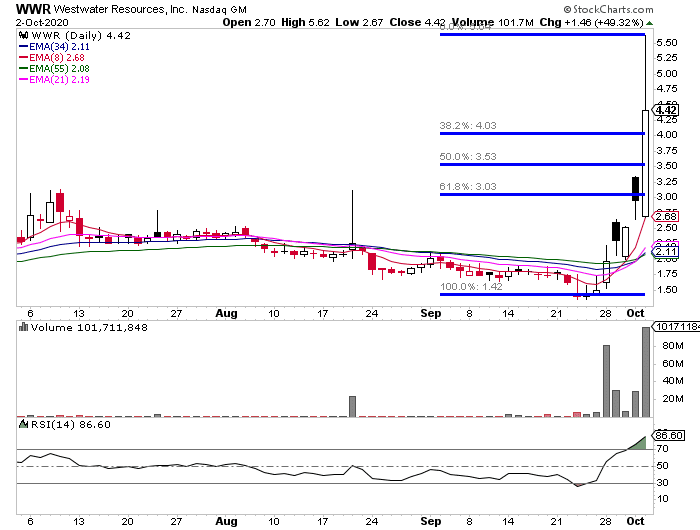Viewport: 700px width, 530px height.
Task: Click the black candle at 61.8% line
Action: click(x=635, y=189)
